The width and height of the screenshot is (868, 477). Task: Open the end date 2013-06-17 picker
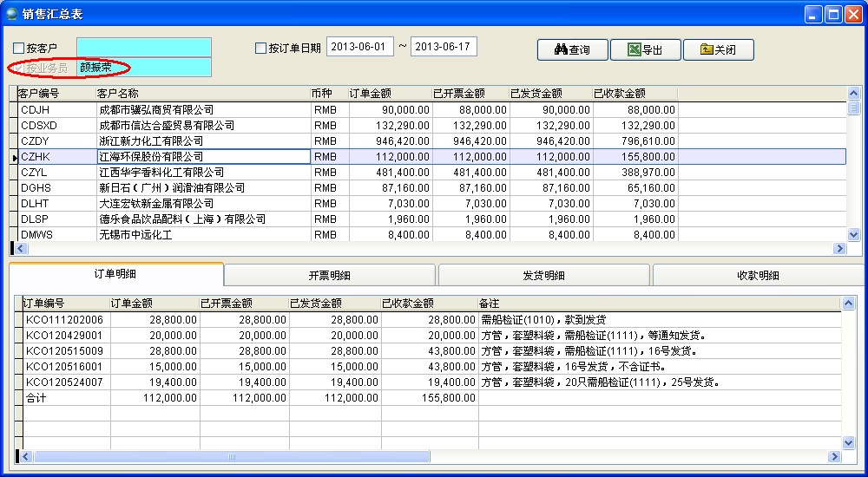[x=443, y=47]
